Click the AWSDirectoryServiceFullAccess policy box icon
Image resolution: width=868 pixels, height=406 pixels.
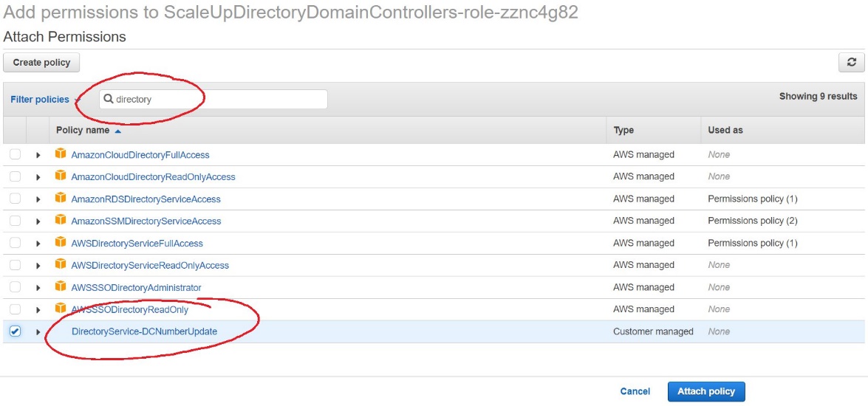tap(61, 242)
